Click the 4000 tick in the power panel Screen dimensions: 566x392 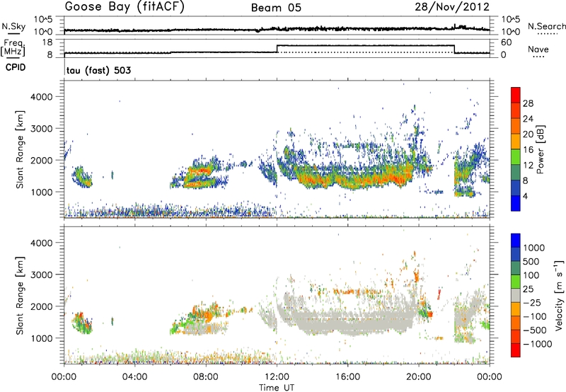pos(42,97)
